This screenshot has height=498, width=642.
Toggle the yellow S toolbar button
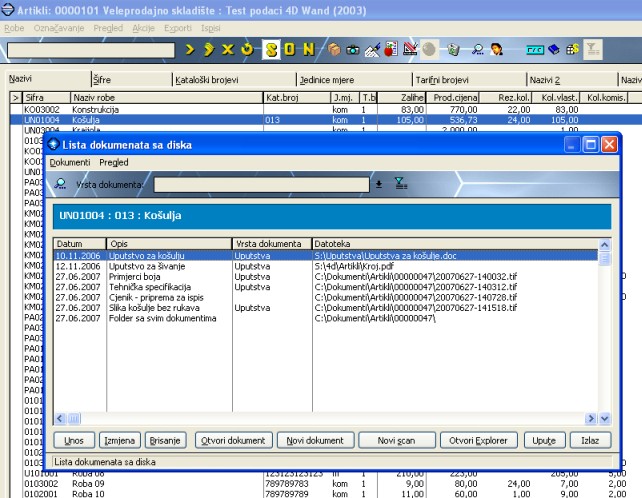point(271,50)
